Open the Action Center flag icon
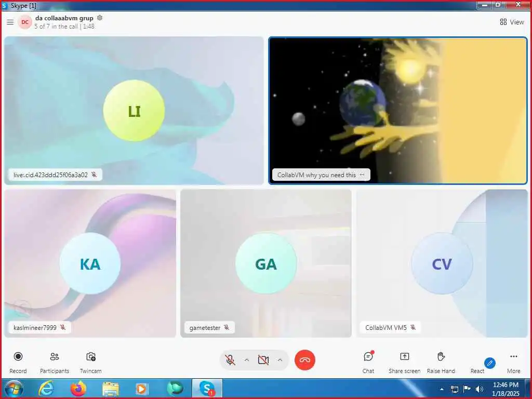Viewport: 532px width, 399px height. pos(467,389)
